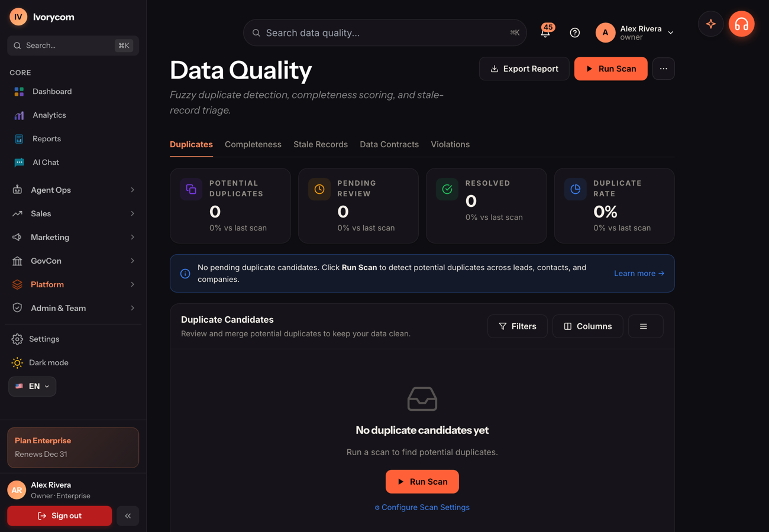
Task: Click the Agent Ops robot icon
Action: tap(17, 190)
